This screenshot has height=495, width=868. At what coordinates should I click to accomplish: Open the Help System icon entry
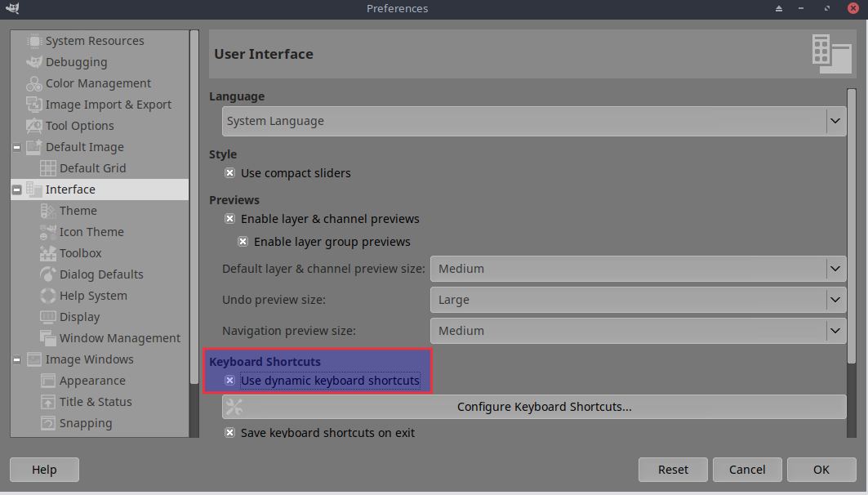point(47,296)
